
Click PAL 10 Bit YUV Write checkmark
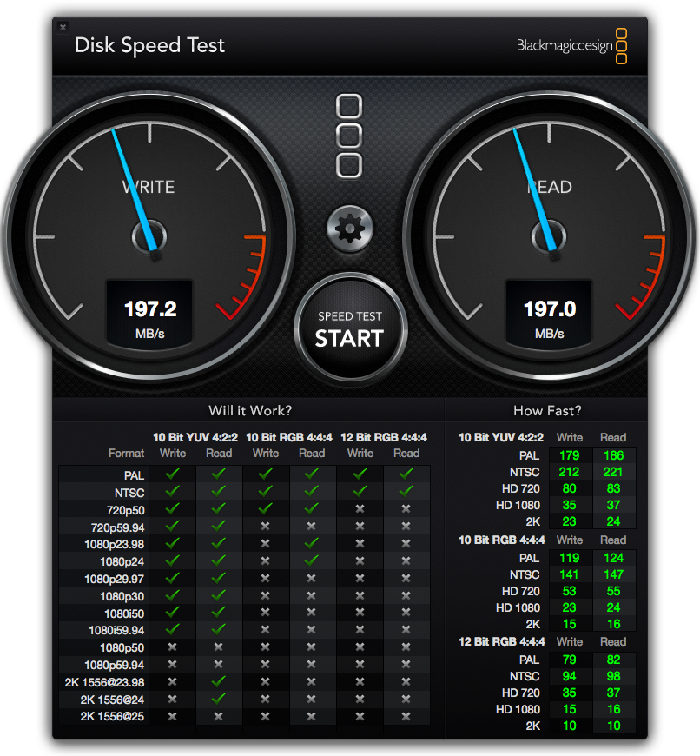(x=172, y=474)
